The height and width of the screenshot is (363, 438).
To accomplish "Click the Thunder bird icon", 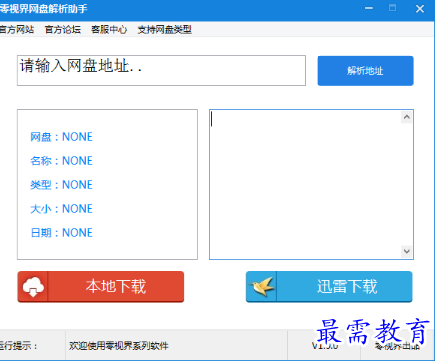I will click(262, 287).
